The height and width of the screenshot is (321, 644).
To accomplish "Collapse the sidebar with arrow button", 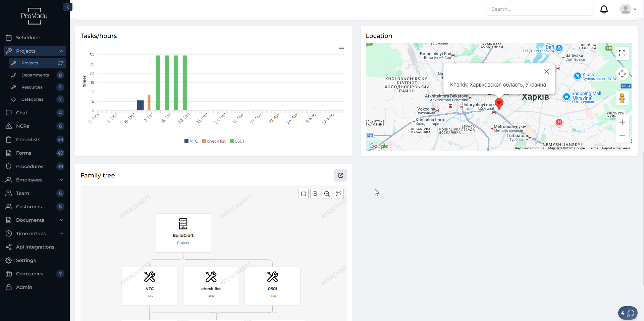I will tap(68, 7).
